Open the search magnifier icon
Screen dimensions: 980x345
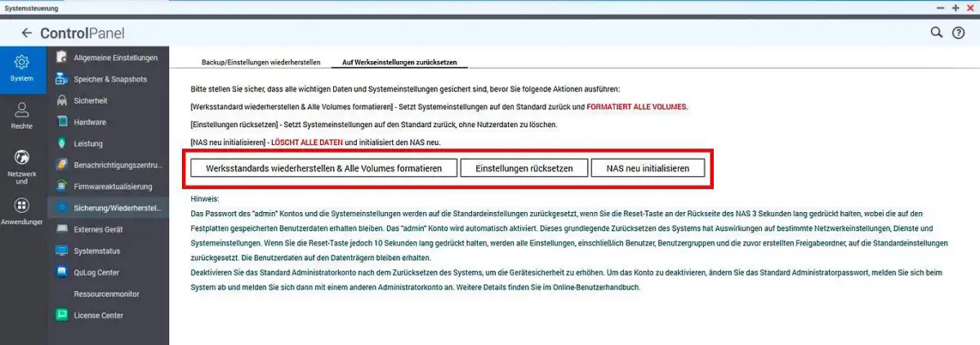[x=937, y=33]
